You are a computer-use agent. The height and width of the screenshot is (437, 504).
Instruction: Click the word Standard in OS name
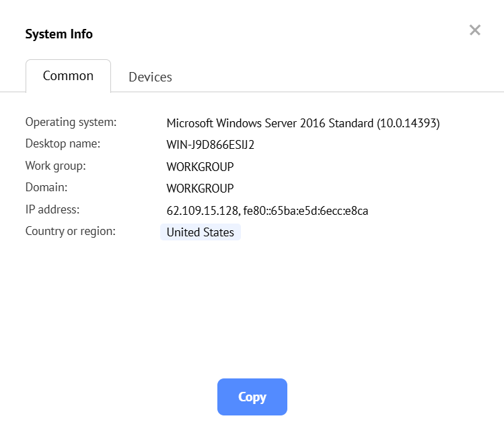pyautogui.click(x=350, y=123)
